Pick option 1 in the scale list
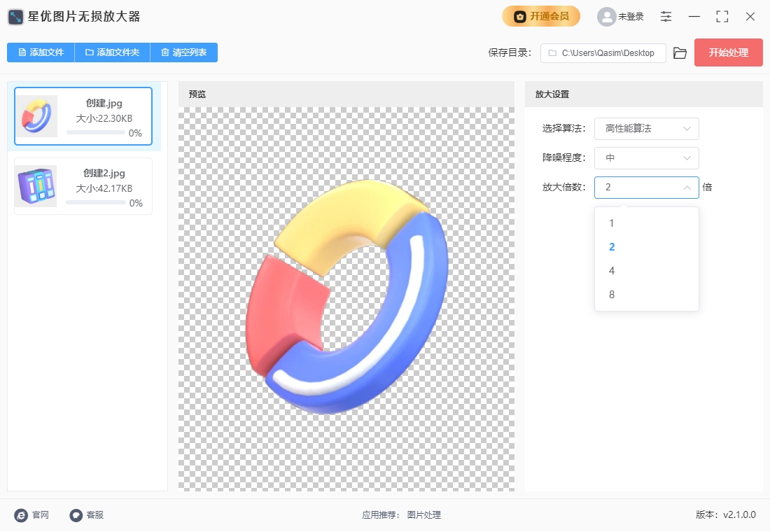This screenshot has width=770, height=532. 612,223
